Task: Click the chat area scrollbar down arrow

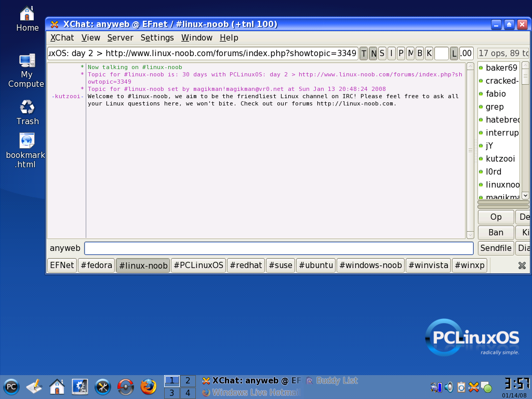Action: click(x=470, y=235)
